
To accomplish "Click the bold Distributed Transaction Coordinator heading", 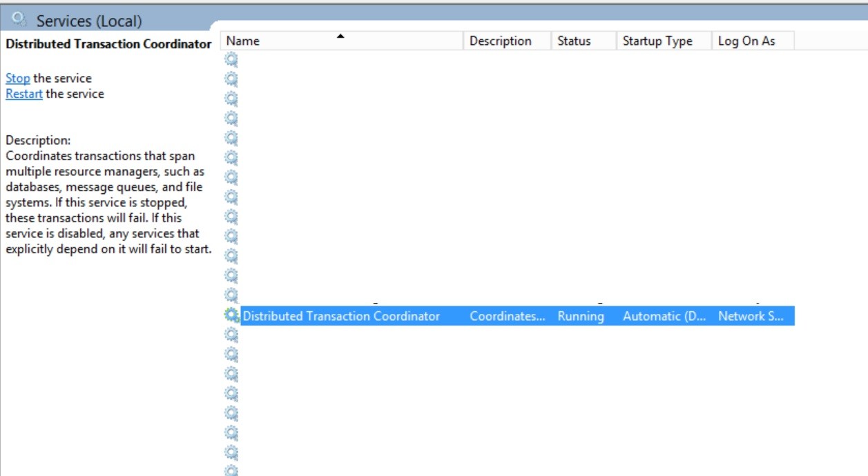I will (x=108, y=43).
